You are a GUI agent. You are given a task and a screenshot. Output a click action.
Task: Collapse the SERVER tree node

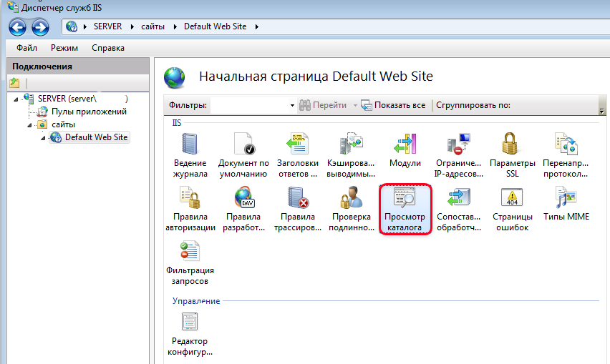(16, 99)
